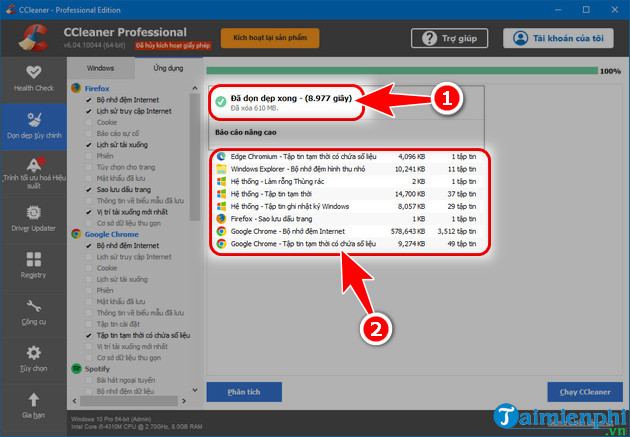The width and height of the screenshot is (630, 437).
Task: Uncheck Firefox Sao lưu dấu trang
Action: [x=89, y=189]
